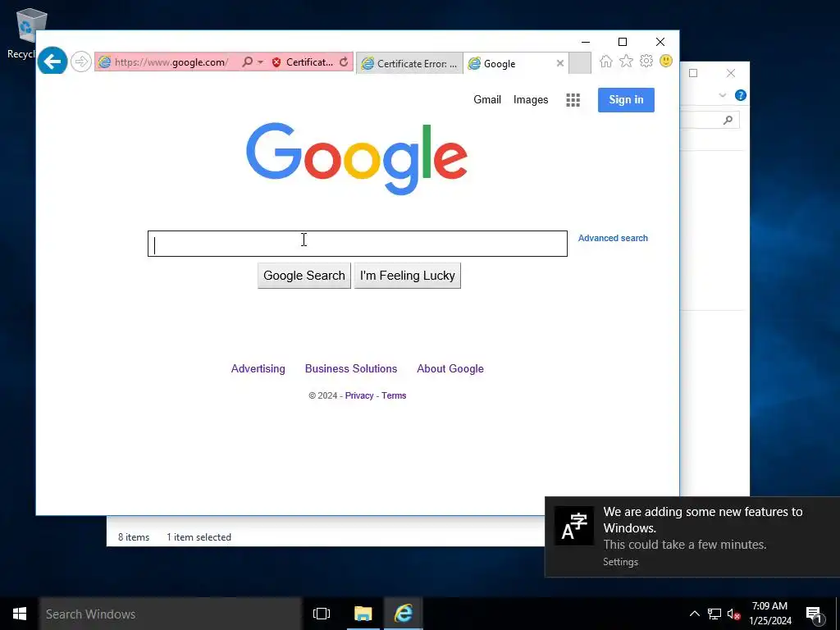Expand the ribbon chevron in File Explorer

tap(722, 95)
